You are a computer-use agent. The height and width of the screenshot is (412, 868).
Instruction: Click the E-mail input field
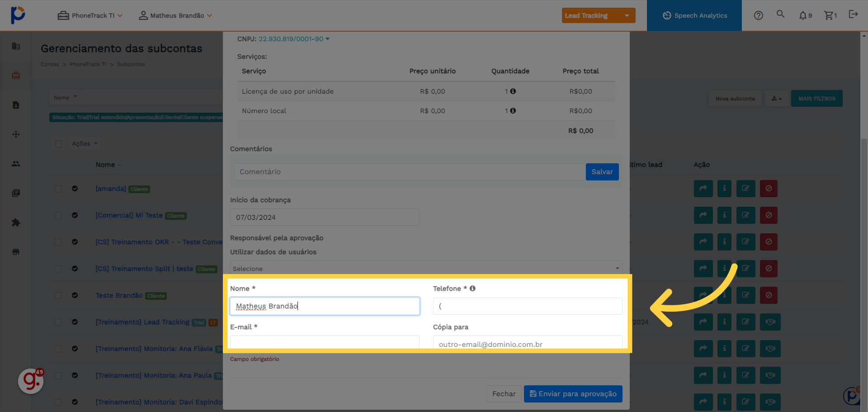click(325, 342)
